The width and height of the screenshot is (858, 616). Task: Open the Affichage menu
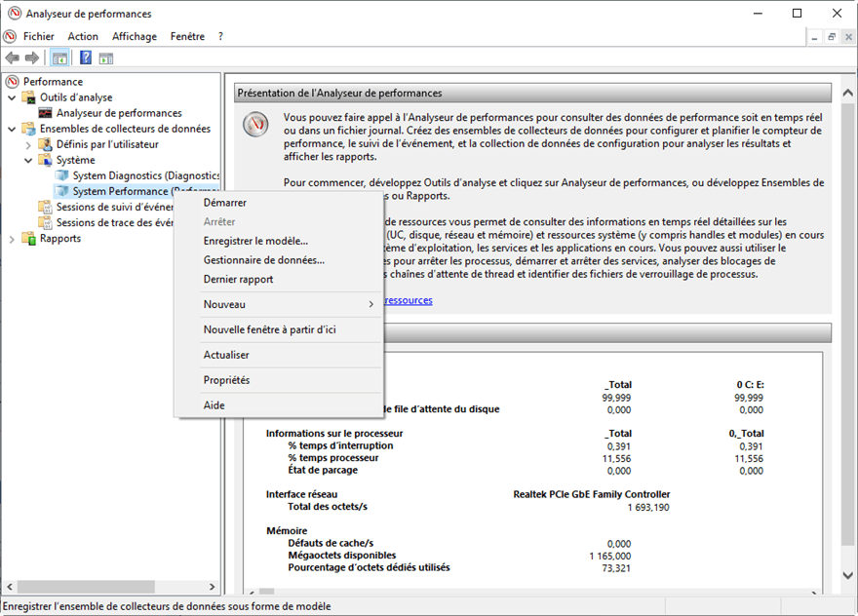[135, 37]
